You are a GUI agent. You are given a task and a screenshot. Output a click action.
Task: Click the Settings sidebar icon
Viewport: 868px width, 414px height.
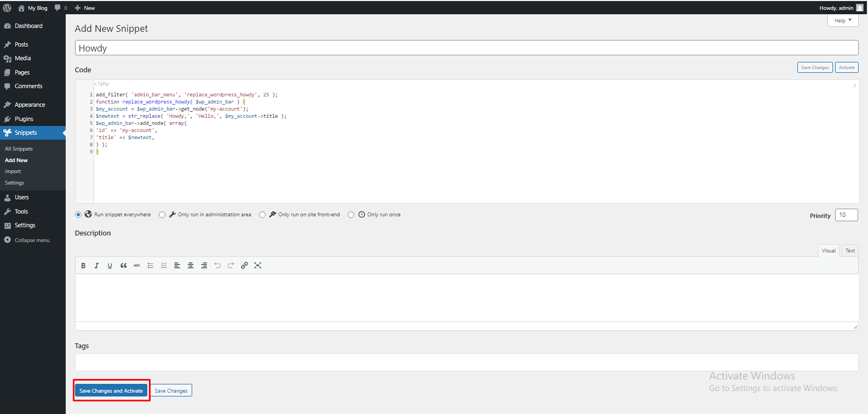click(8, 226)
